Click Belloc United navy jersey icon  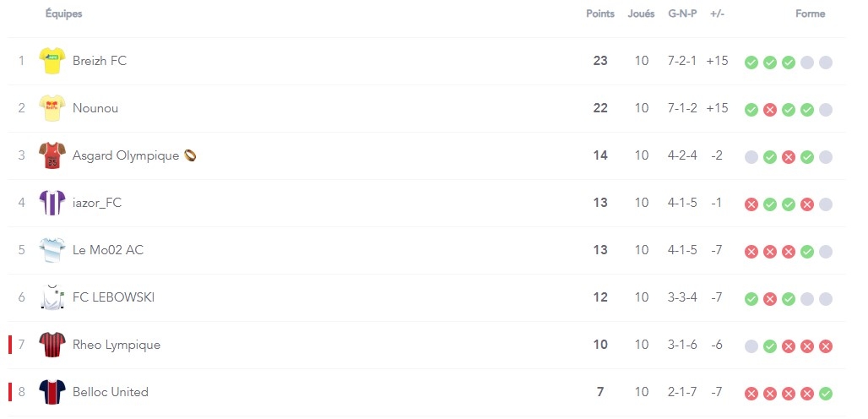52,393
